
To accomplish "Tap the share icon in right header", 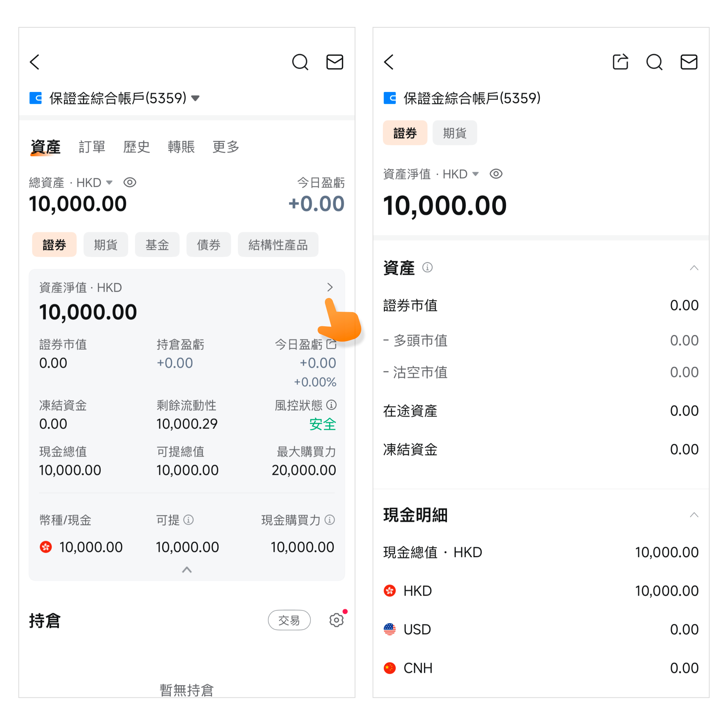I will pos(620,62).
